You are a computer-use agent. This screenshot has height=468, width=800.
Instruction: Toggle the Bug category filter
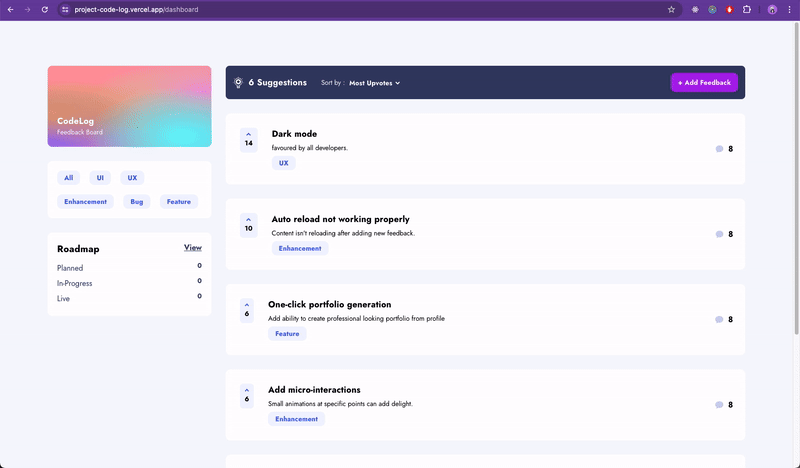[137, 201]
